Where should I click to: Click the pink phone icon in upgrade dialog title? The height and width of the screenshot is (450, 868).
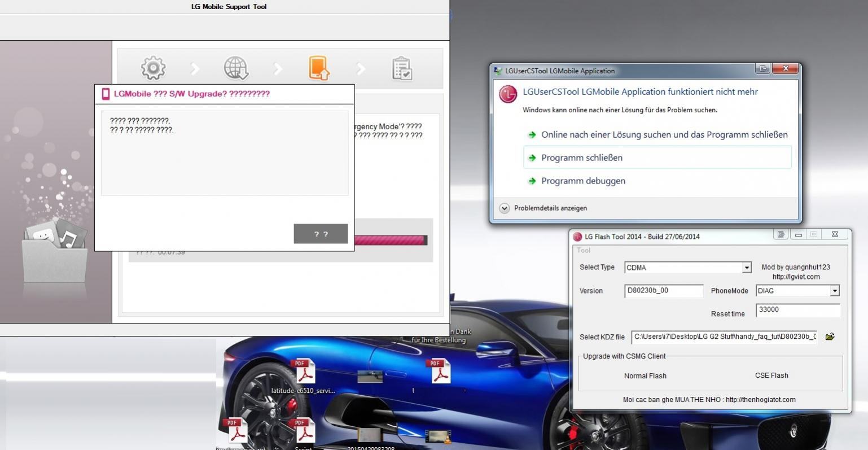(x=106, y=94)
